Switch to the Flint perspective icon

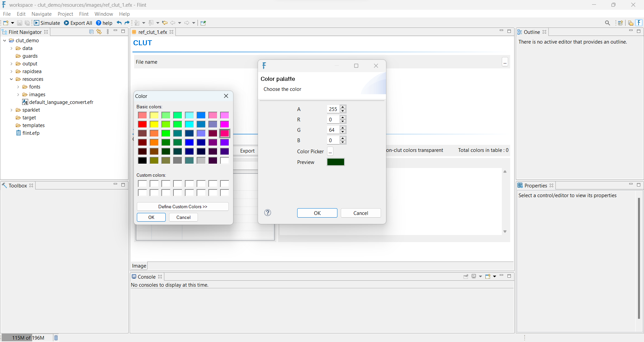pyautogui.click(x=639, y=23)
